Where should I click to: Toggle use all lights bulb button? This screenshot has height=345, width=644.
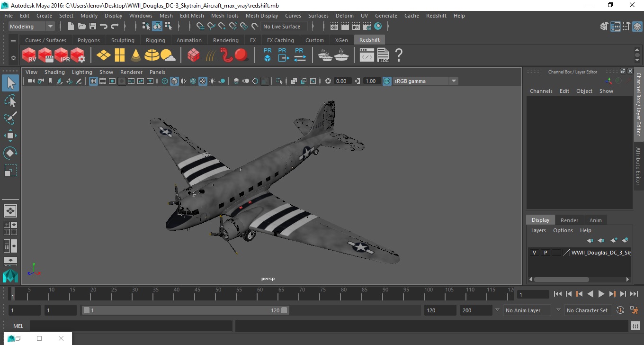point(212,81)
